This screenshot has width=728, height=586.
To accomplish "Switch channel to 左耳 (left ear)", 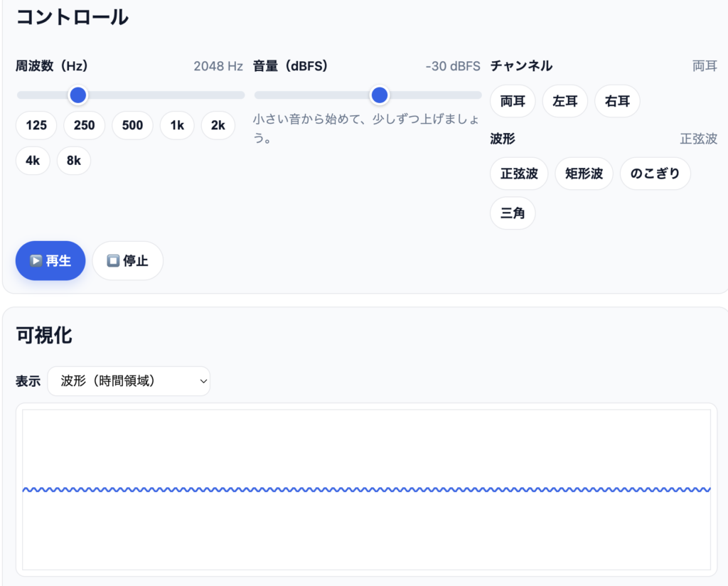I will click(x=564, y=101).
